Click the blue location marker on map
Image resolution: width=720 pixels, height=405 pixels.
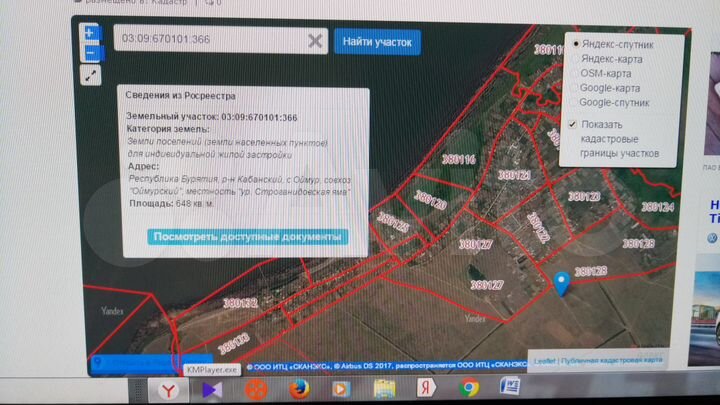point(563,284)
